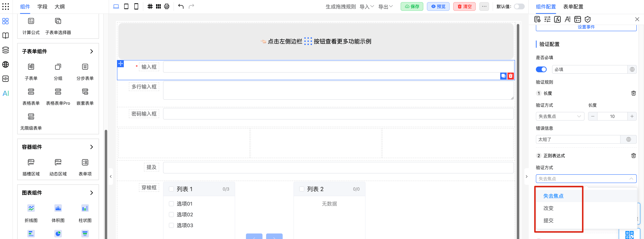The height and width of the screenshot is (239, 644).
Task: Open the 导出 dropdown menu
Action: (x=385, y=7)
